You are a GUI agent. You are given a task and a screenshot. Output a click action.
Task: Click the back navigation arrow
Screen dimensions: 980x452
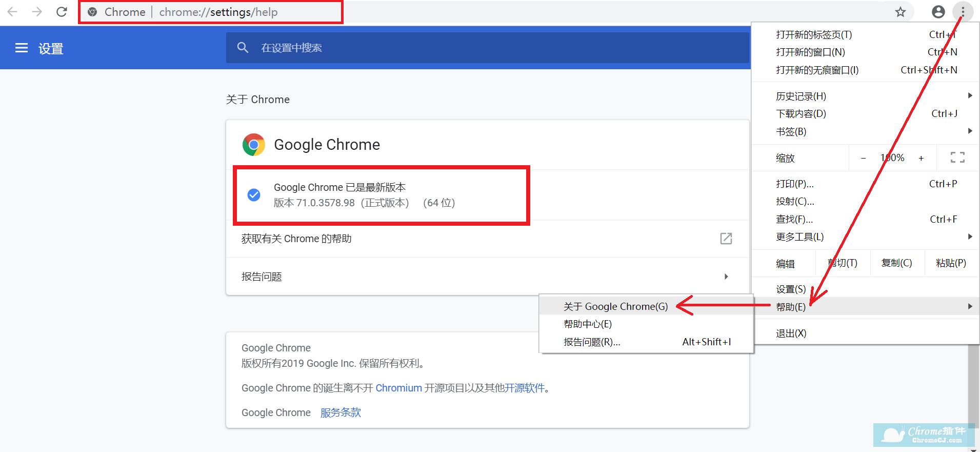coord(12,12)
